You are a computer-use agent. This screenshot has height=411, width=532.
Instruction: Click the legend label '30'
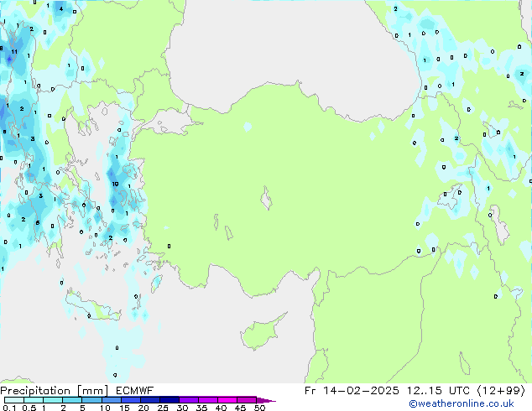coord(182,408)
